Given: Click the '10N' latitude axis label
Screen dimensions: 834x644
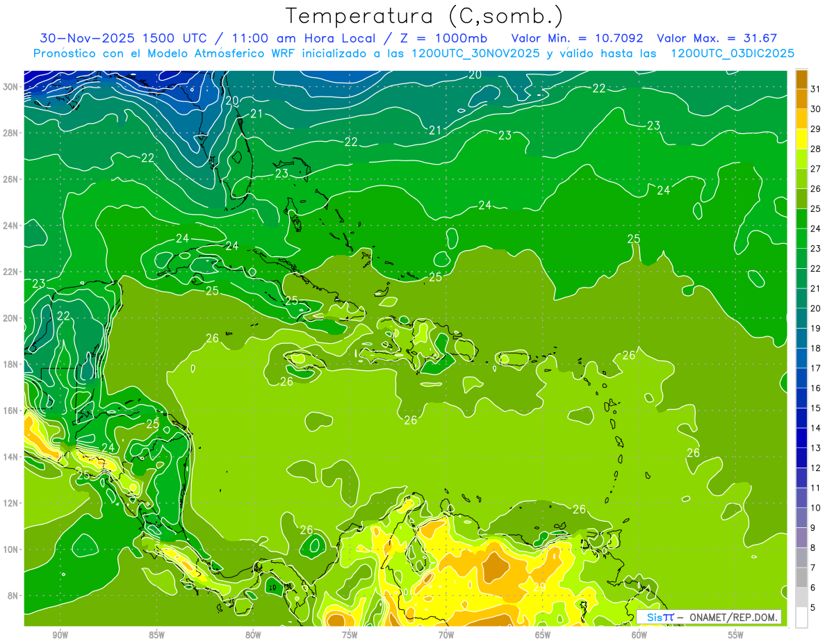Looking at the screenshot, I should click(11, 549).
